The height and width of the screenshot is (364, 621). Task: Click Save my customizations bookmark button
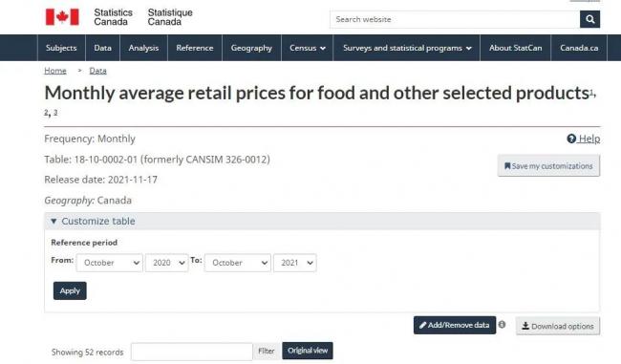[548, 166]
